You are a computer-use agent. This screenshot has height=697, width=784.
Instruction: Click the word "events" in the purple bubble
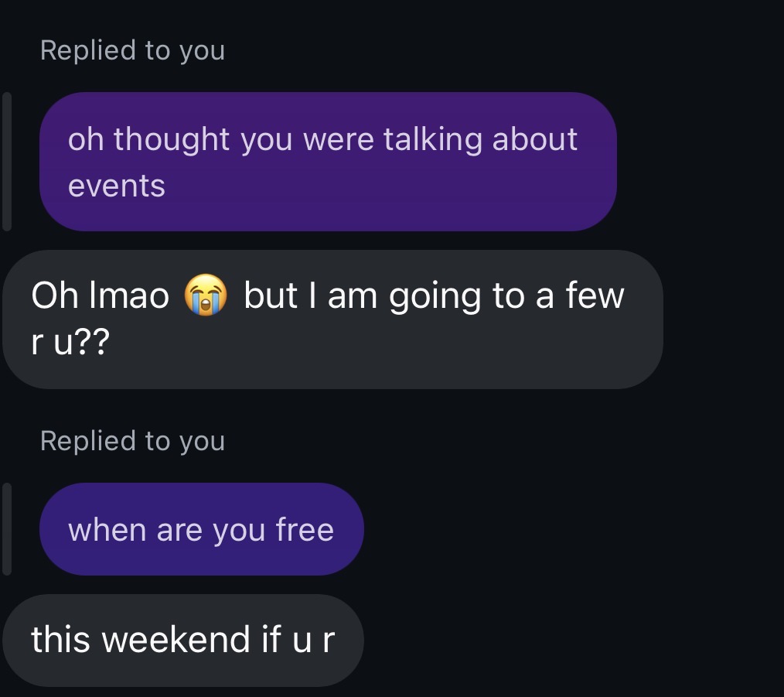tap(117, 186)
